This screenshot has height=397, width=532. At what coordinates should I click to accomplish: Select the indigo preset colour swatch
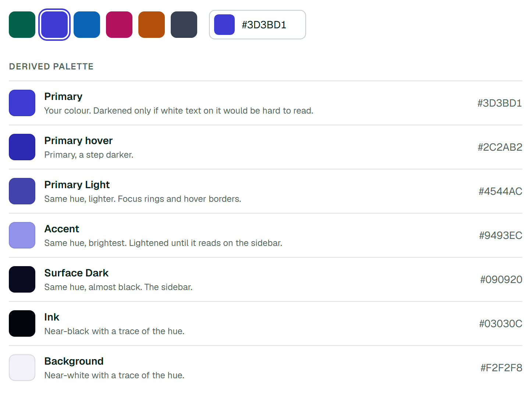[54, 25]
